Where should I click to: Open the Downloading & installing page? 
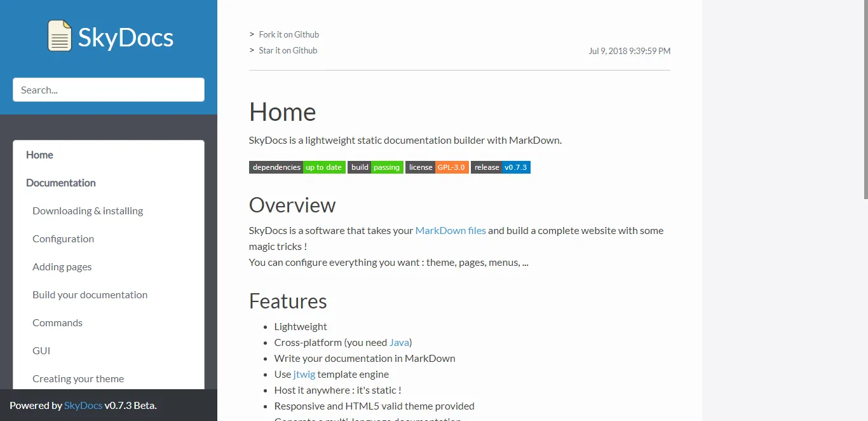87,210
